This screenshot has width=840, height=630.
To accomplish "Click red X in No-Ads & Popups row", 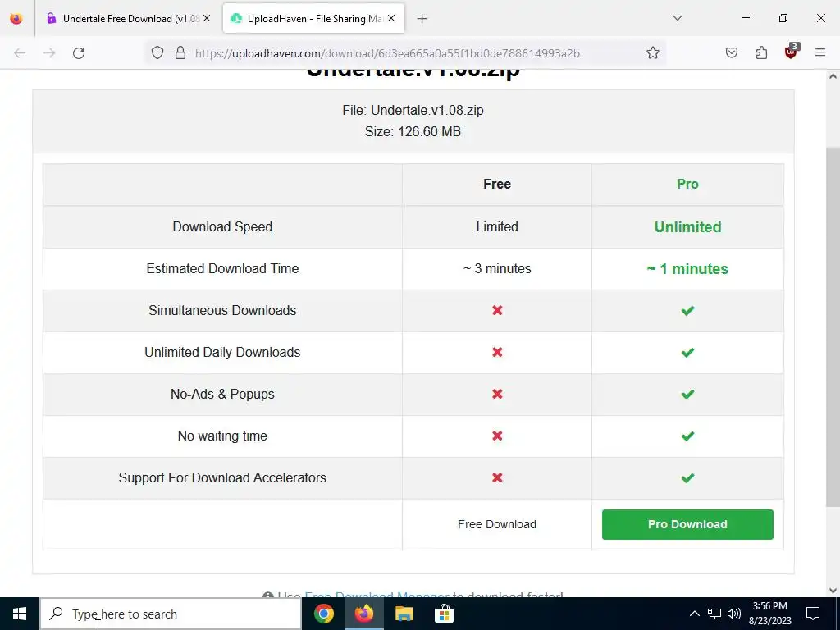I will click(x=497, y=394).
